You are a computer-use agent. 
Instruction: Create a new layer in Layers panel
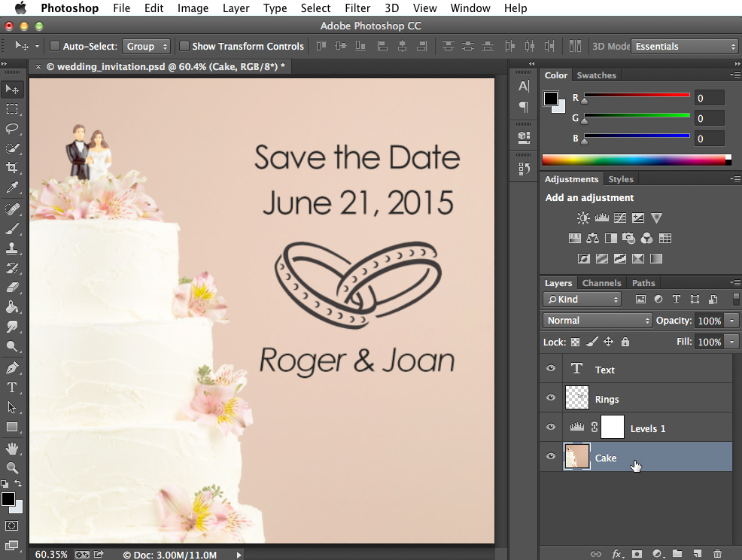click(x=697, y=552)
